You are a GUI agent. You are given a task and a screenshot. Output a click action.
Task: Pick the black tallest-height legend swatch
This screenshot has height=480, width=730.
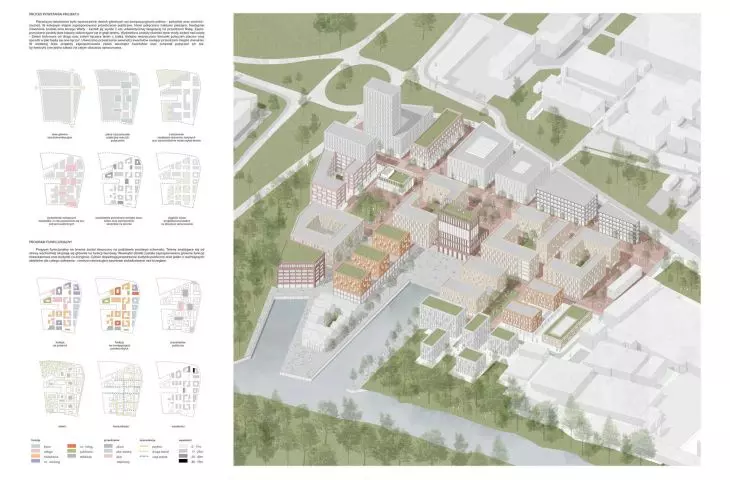[x=183, y=461]
